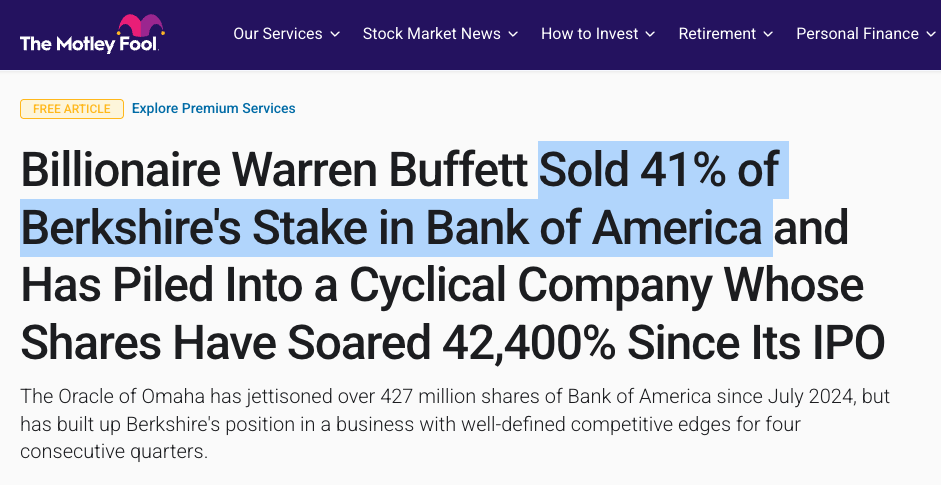941x485 pixels.
Task: Expand the chevron beside Stock Market News
Action: tap(513, 34)
